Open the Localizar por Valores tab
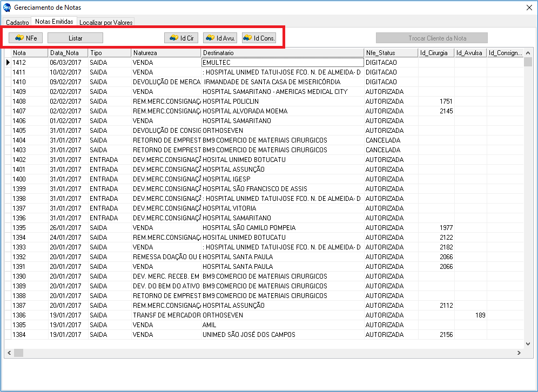The height and width of the screenshot is (392, 538). coord(105,22)
